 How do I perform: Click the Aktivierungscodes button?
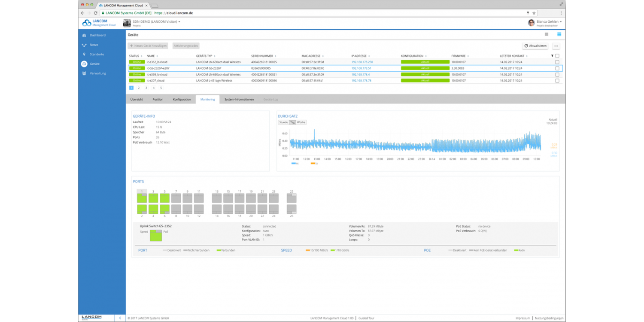coord(186,46)
